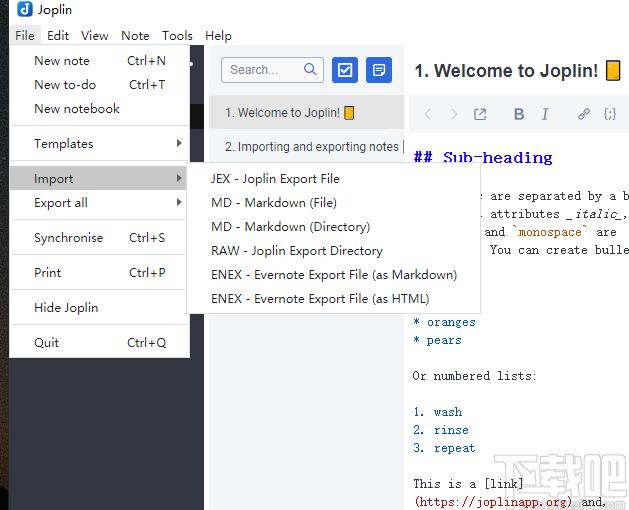Image resolution: width=629 pixels, height=510 pixels.
Task: Insert code block with braces icon
Action: click(610, 114)
